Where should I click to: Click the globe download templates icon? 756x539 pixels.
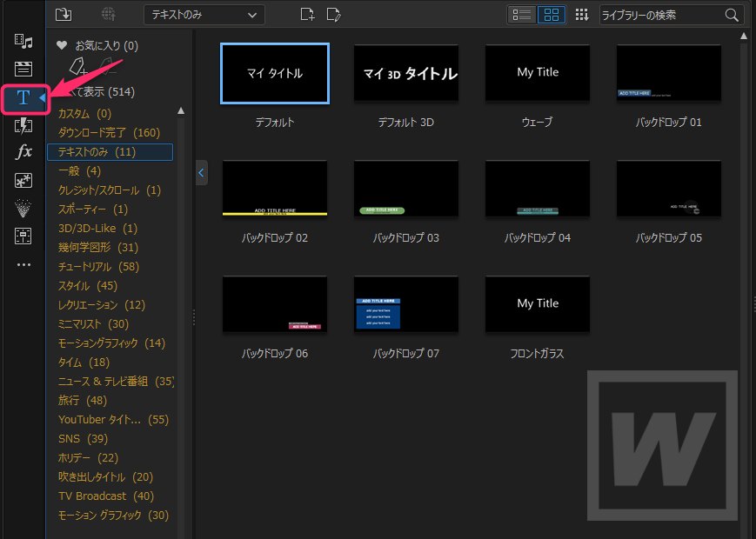point(109,15)
